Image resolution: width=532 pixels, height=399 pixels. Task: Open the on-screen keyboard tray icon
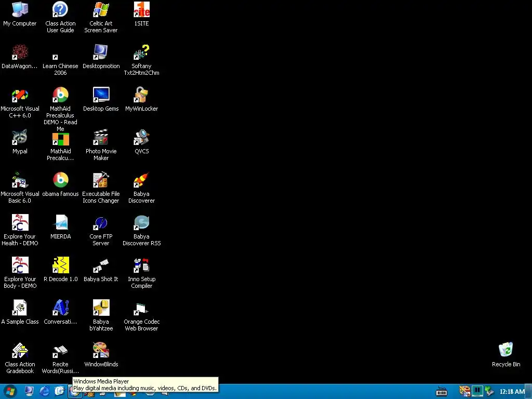[442, 392]
